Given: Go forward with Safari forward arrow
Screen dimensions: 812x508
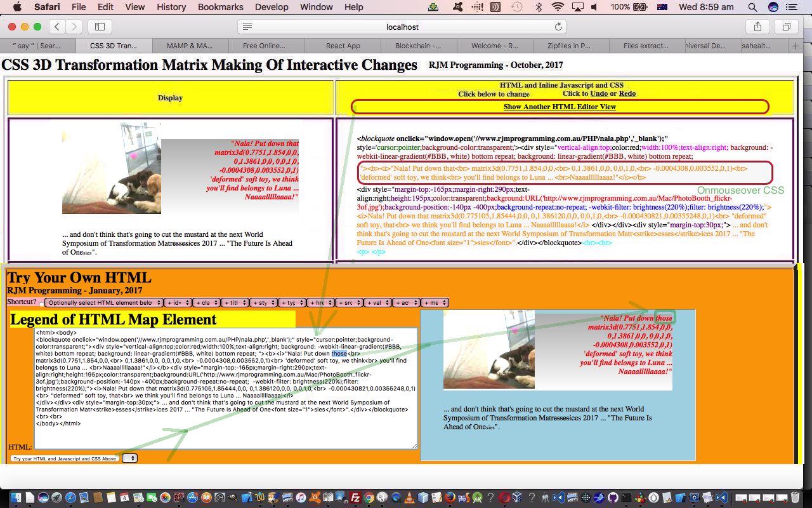Looking at the screenshot, I should 74,27.
